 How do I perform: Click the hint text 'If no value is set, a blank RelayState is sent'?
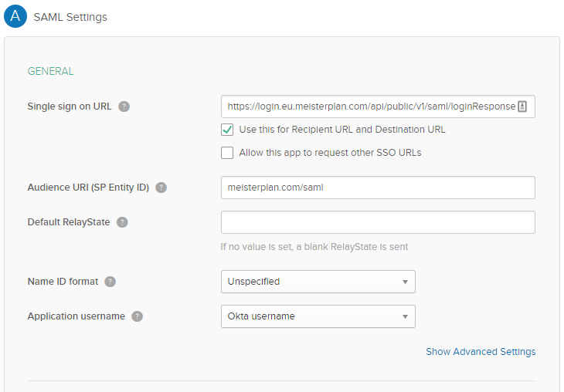[x=314, y=247]
